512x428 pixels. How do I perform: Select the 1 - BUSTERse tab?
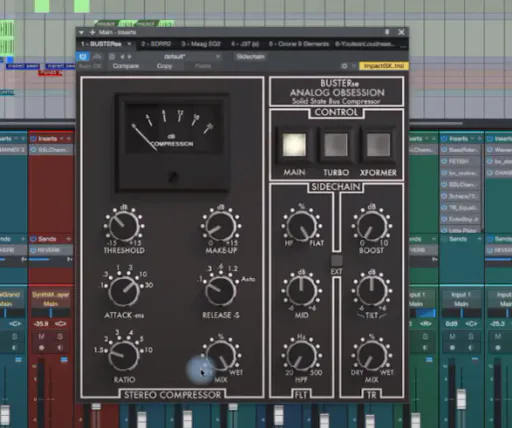(101, 44)
